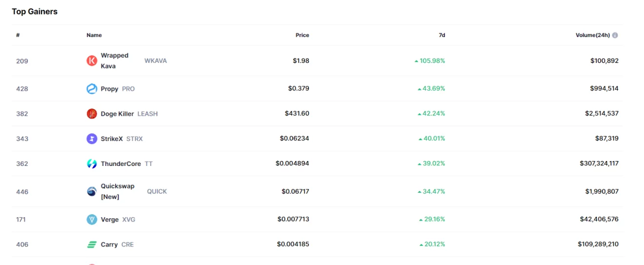Click Wrapped Kava's 105.98% gain value
Screen dimensions: 644x265
pyautogui.click(x=431, y=61)
